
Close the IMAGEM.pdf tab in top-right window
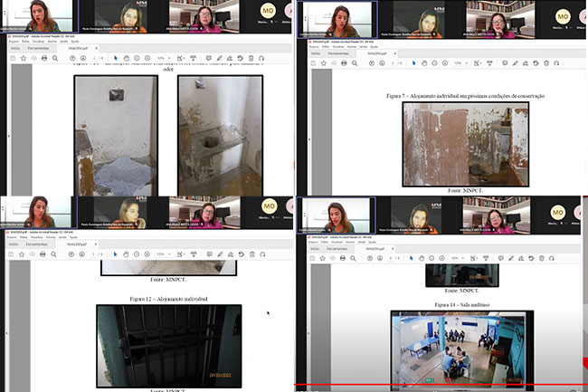[395, 53]
